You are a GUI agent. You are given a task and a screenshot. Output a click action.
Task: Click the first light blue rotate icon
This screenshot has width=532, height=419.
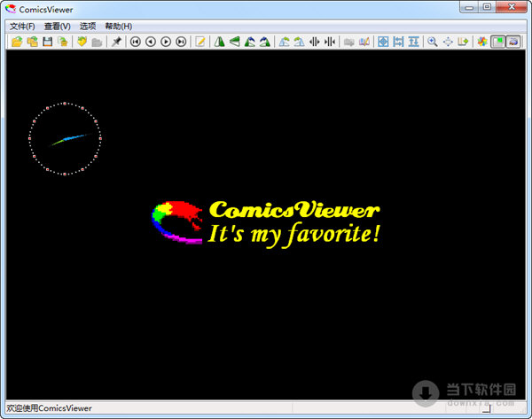tap(285, 42)
